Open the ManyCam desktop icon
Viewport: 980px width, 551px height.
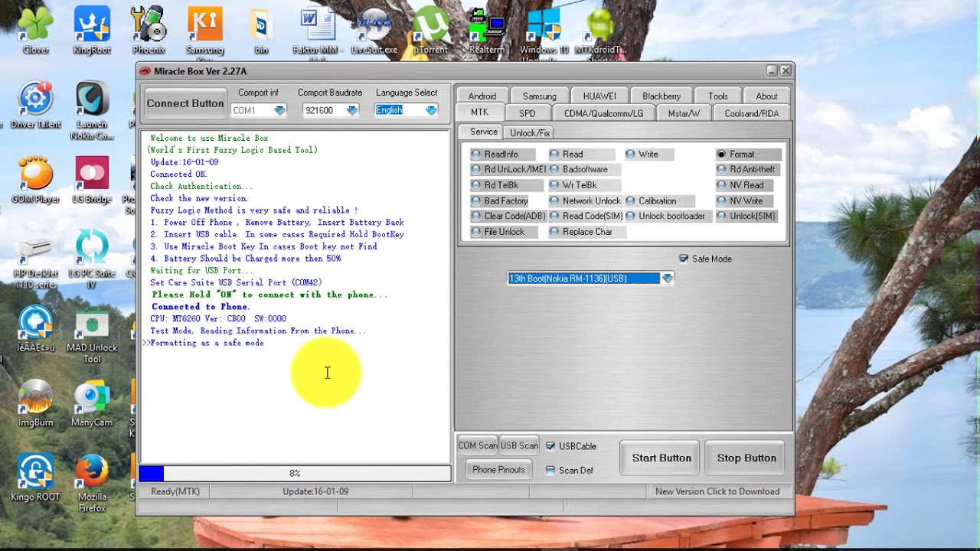pos(92,403)
